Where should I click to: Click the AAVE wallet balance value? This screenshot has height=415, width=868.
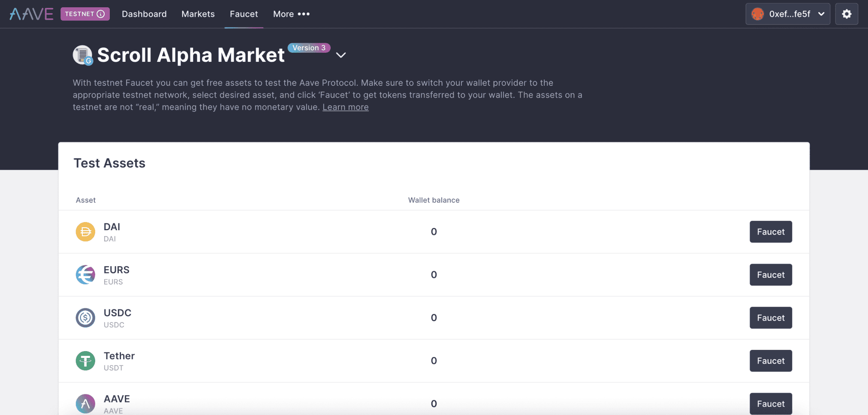pos(434,404)
